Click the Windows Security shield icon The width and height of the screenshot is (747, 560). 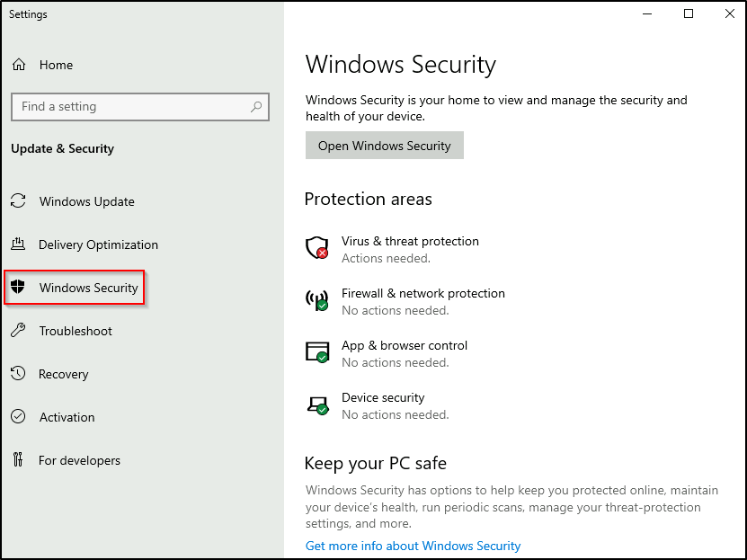click(x=17, y=288)
